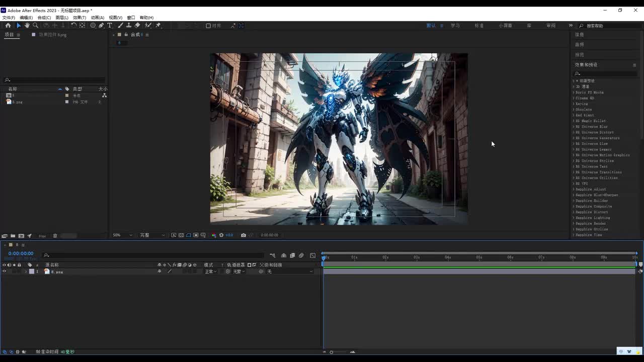Open the 图层(L) menu
The width and height of the screenshot is (644, 362).
[62, 18]
